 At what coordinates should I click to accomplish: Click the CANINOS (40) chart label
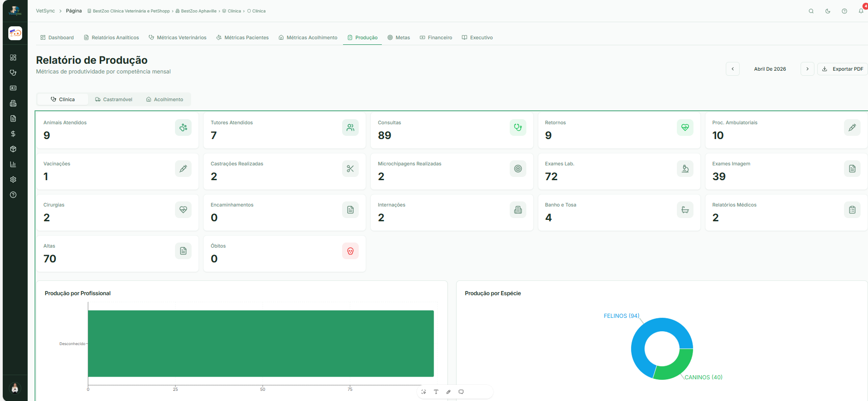click(x=704, y=377)
